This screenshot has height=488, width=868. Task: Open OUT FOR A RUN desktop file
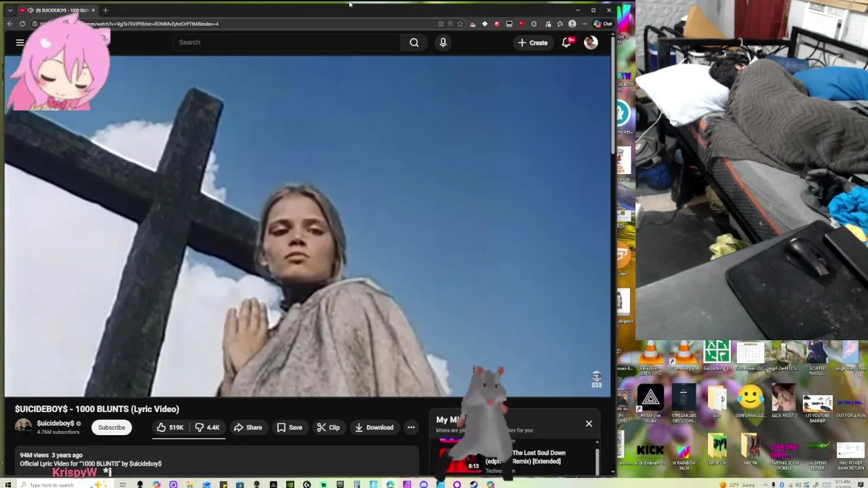[x=850, y=409]
